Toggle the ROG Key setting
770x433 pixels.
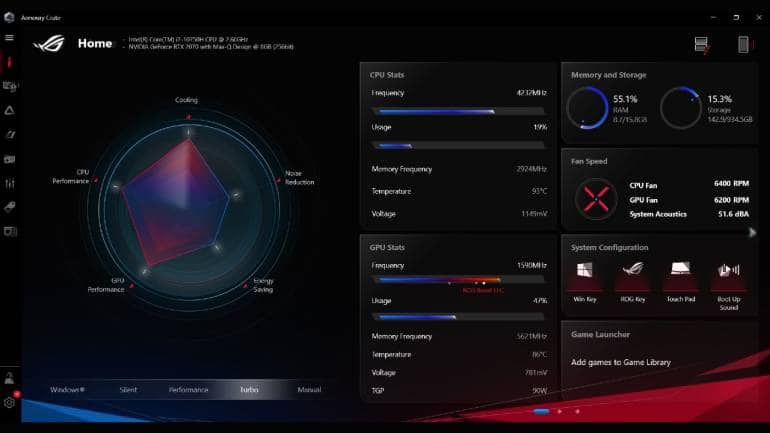pos(633,270)
